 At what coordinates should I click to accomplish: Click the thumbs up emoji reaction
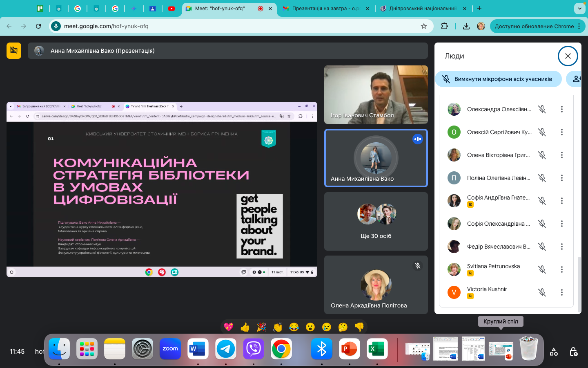pyautogui.click(x=245, y=327)
